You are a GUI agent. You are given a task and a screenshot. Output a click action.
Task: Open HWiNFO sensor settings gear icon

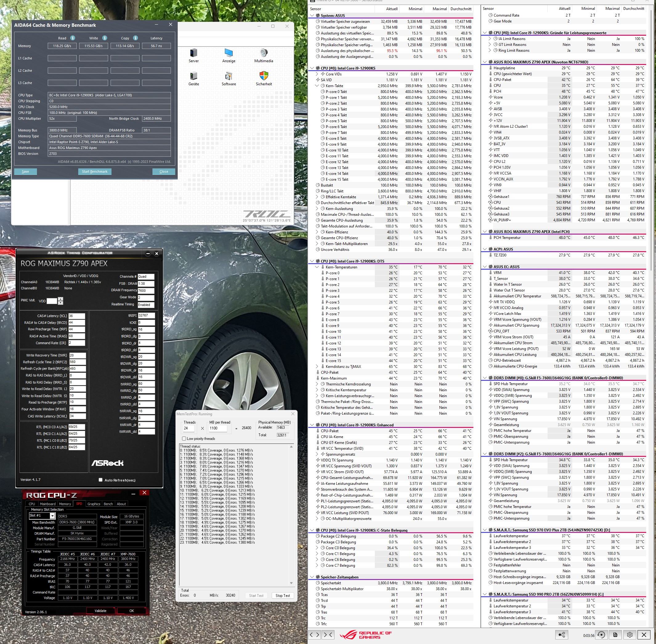pyautogui.click(x=630, y=635)
